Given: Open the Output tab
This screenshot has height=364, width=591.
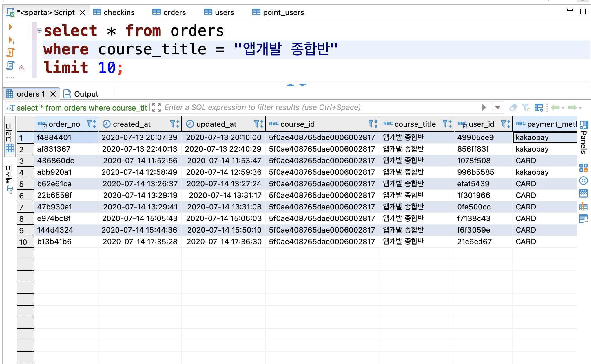Looking at the screenshot, I should 81,94.
